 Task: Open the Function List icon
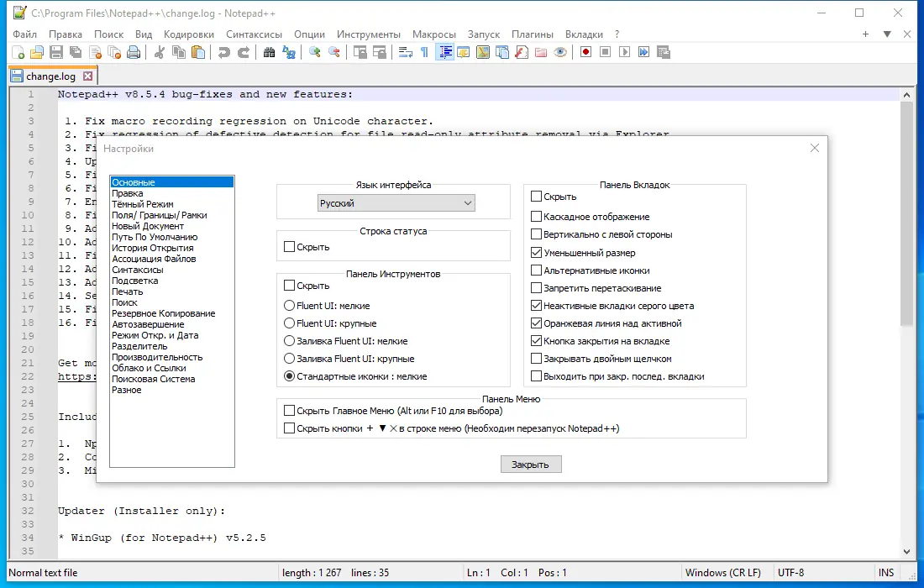522,52
